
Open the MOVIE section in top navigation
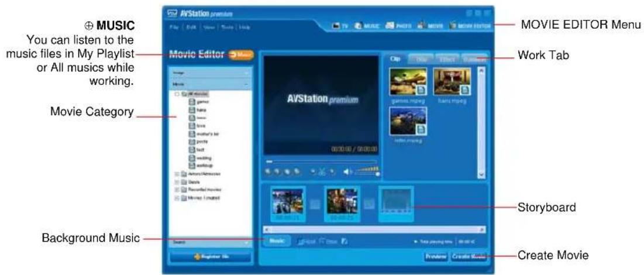point(430,26)
